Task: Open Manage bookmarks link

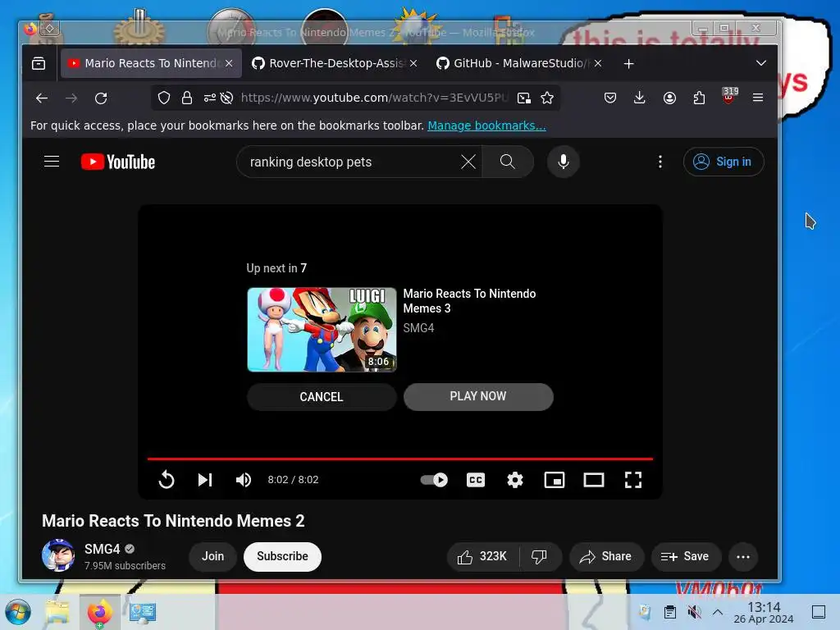Action: 486,126
